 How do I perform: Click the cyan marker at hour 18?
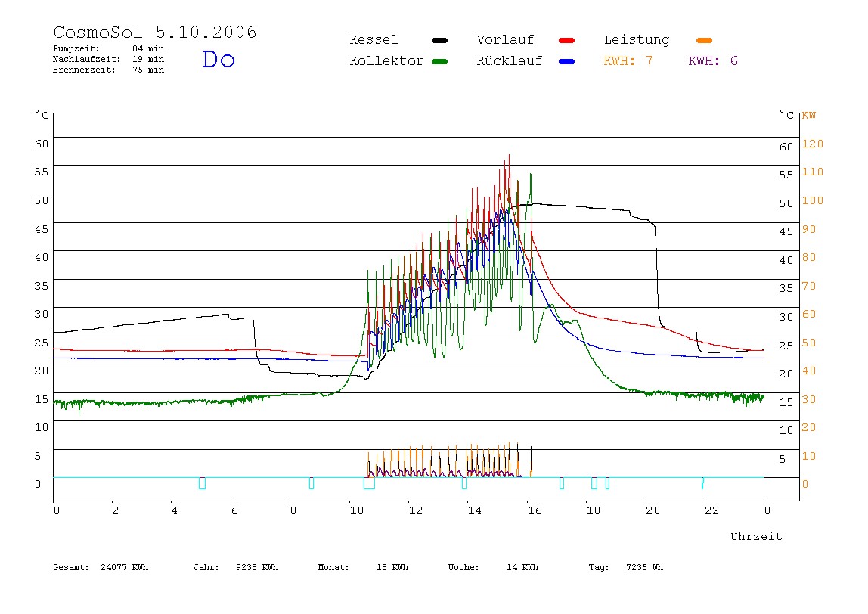[x=594, y=482]
